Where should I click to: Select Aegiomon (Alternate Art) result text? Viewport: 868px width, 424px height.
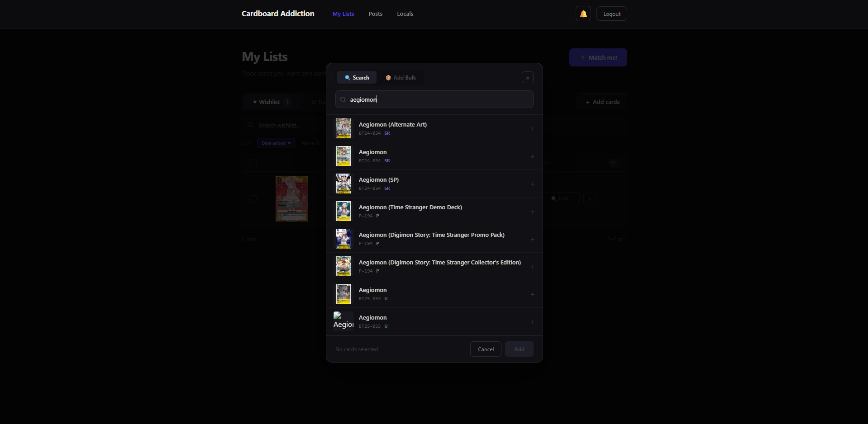coord(393,125)
